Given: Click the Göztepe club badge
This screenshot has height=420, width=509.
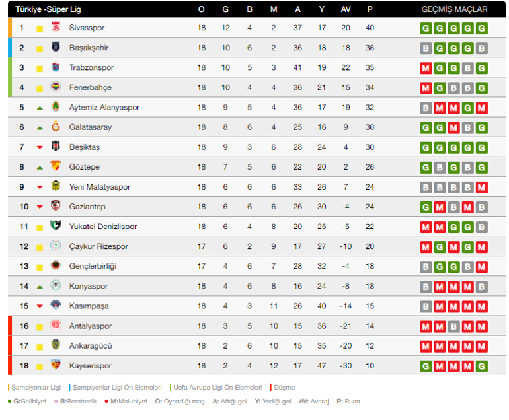Looking at the screenshot, I should coord(56,167).
